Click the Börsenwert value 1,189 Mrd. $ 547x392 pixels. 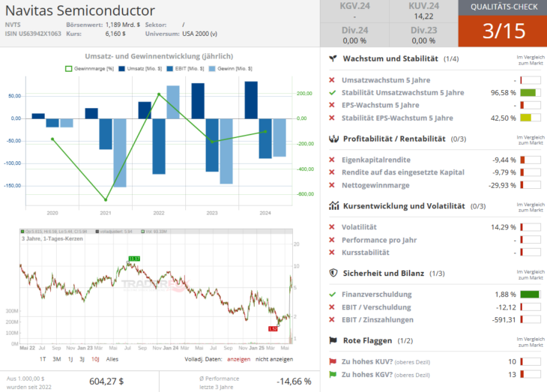[x=123, y=25]
